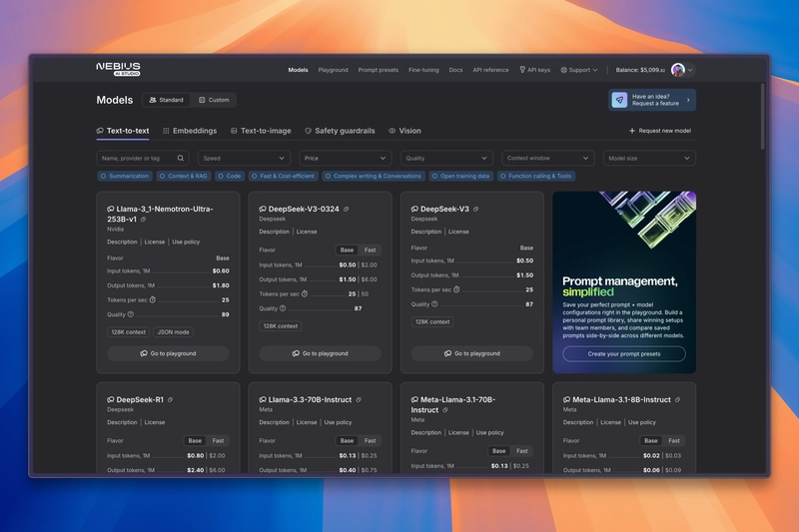Viewport: 799px width, 532px height.
Task: Click the search magnifier icon
Action: click(x=181, y=159)
